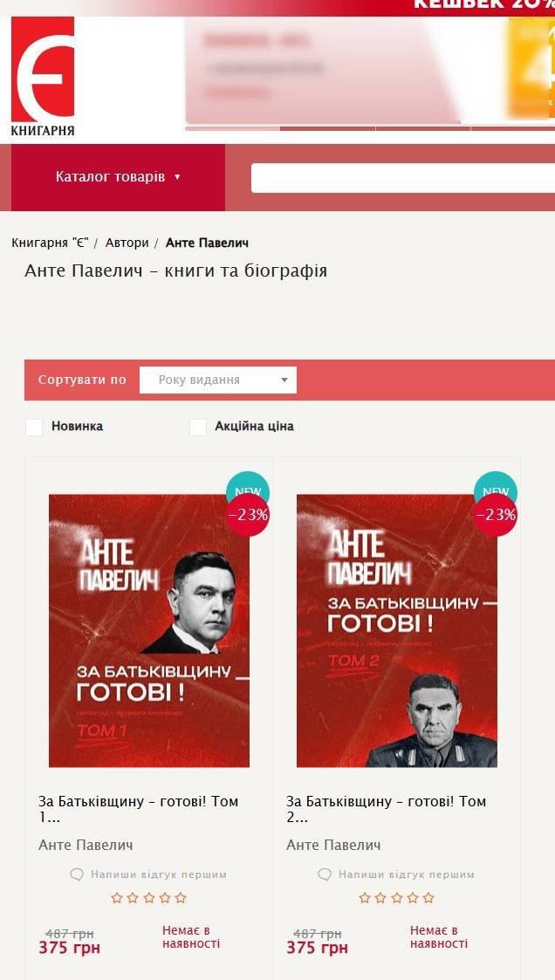Go to Книгарня "Є" breadcrumb home
555x980 pixels.
(50, 243)
